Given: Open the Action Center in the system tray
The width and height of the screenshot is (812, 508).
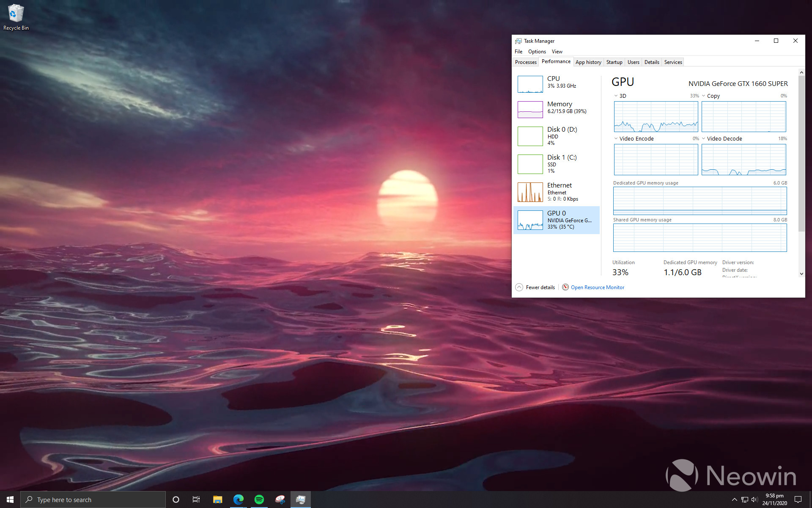Looking at the screenshot, I should tap(798, 500).
